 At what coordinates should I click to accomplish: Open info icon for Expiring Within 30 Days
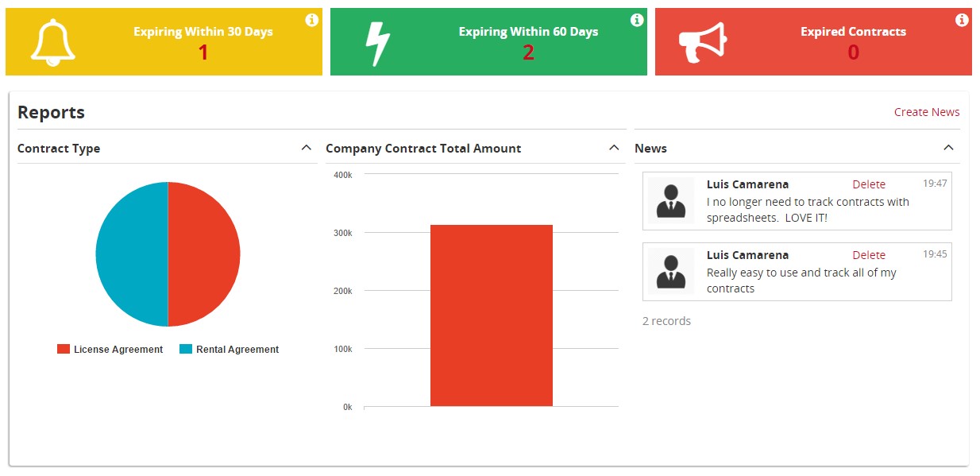tap(312, 21)
